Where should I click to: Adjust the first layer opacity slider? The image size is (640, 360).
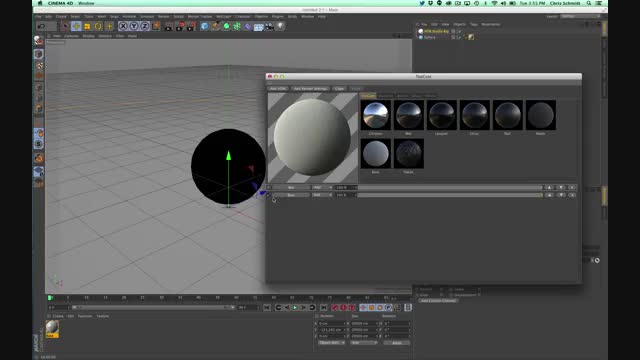coord(450,187)
